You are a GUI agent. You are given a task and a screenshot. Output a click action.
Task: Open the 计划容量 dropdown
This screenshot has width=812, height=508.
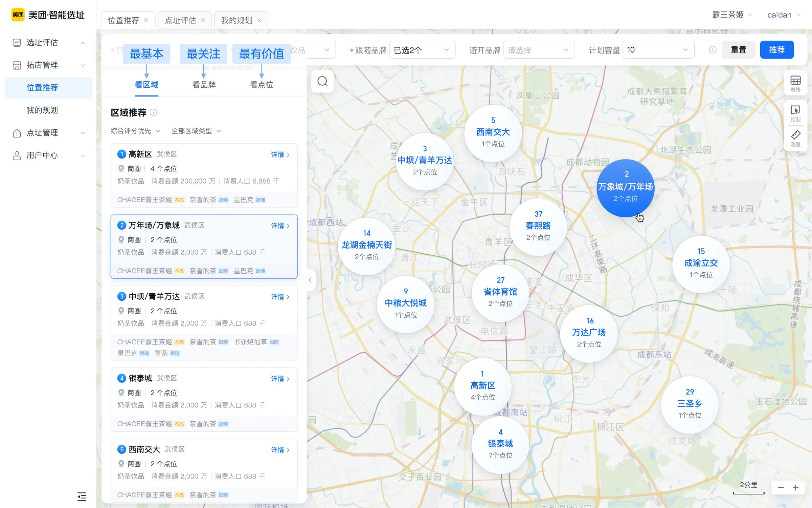[658, 50]
